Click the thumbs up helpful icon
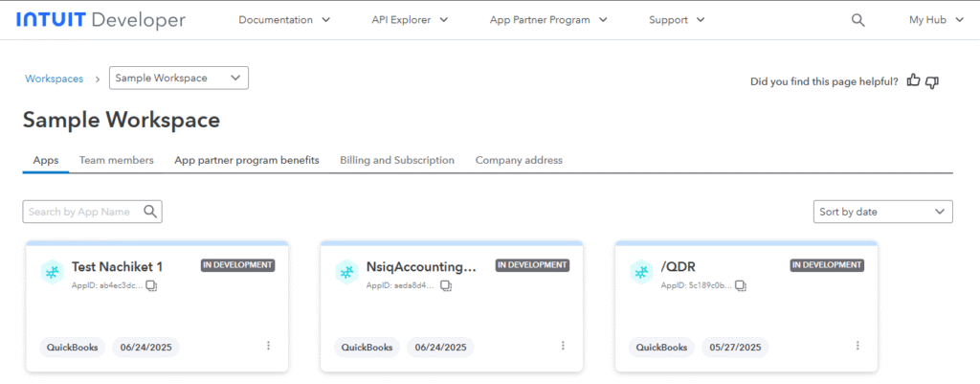980x384 pixels. [x=914, y=80]
